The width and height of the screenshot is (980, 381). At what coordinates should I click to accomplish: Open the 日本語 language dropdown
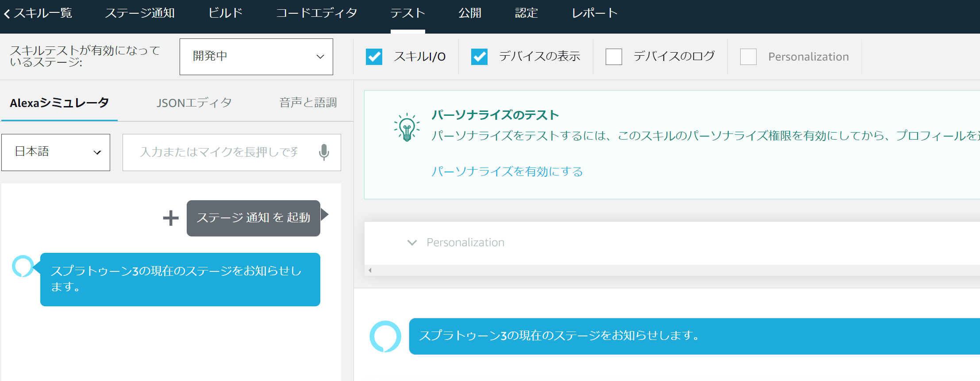[56, 152]
